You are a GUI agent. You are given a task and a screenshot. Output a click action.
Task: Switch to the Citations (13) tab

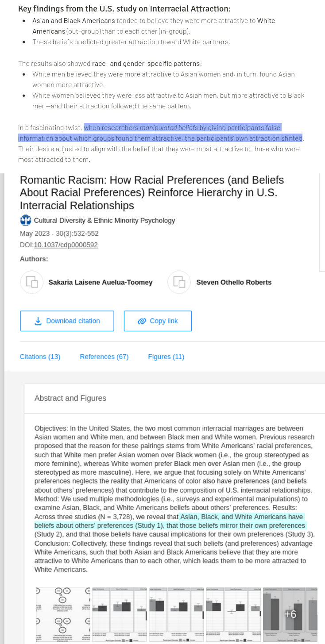[x=40, y=356]
